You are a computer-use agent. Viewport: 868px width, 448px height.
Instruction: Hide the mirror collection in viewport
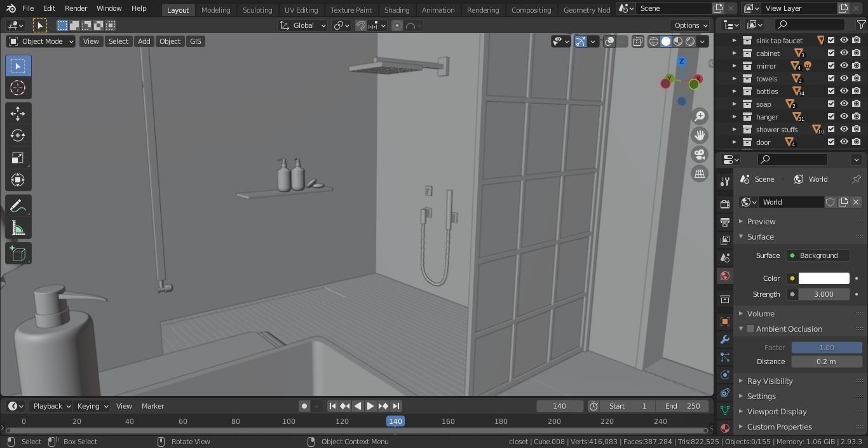(844, 65)
